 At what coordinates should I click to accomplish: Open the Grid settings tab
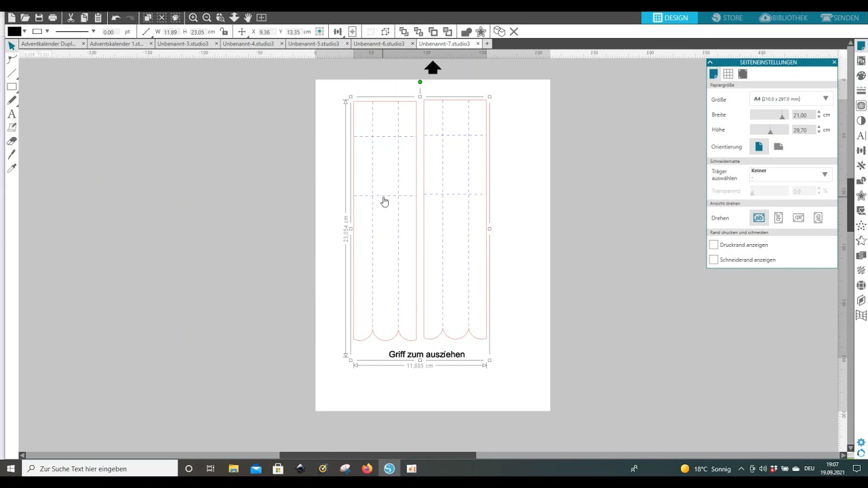728,74
